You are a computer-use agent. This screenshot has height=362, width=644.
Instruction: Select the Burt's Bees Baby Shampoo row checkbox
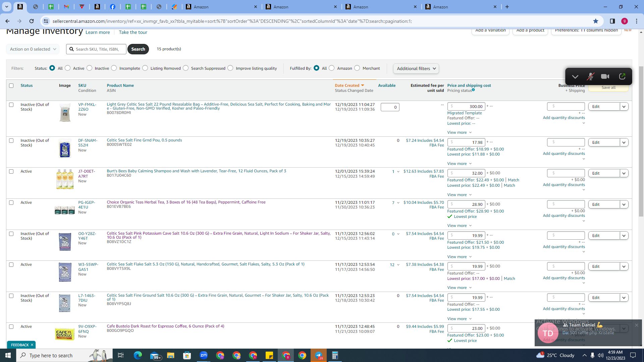tap(11, 171)
